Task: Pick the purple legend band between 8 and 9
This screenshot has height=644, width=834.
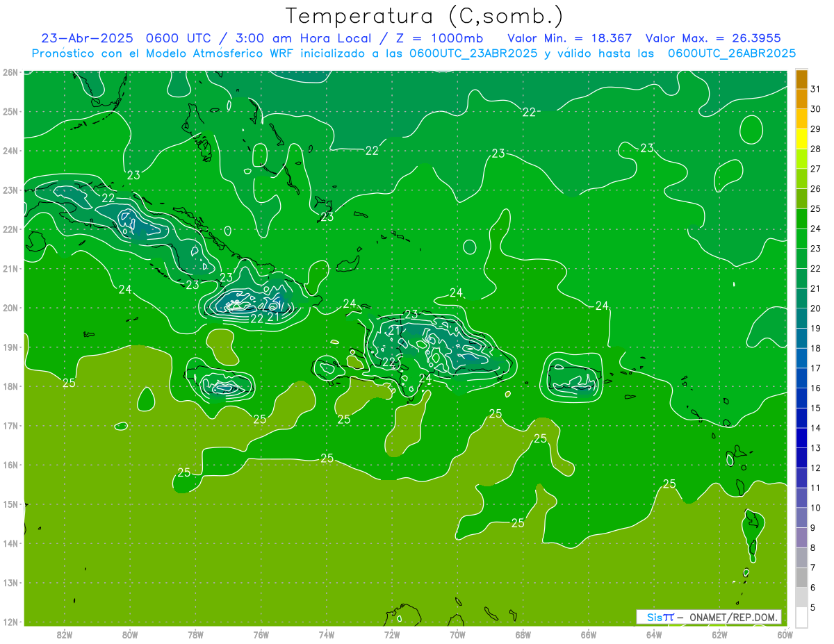Action: point(801,538)
